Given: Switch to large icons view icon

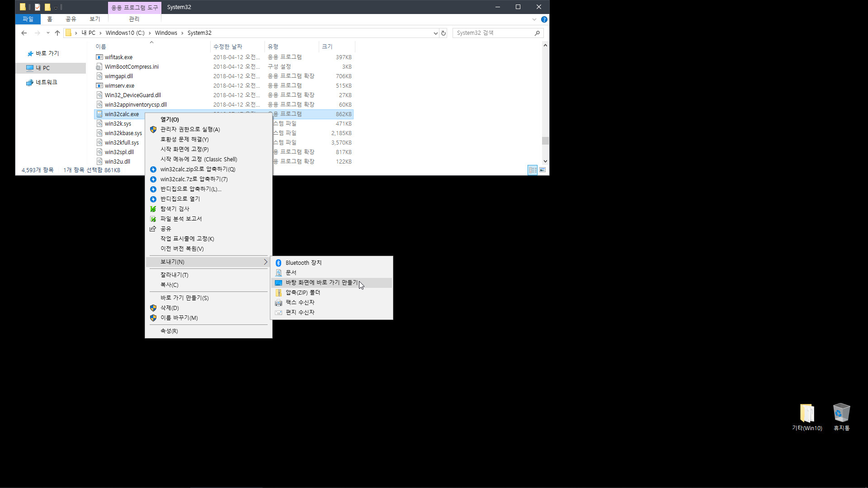Looking at the screenshot, I should click(x=542, y=170).
